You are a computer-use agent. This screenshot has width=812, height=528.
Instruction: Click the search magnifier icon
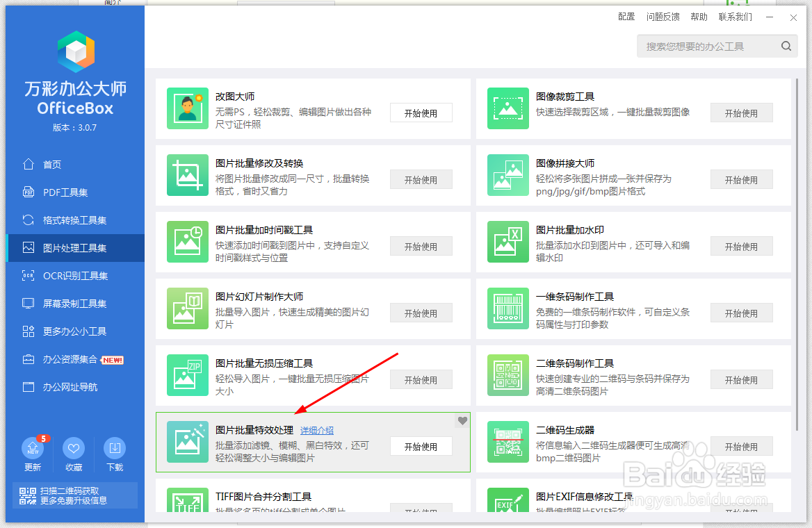(786, 46)
